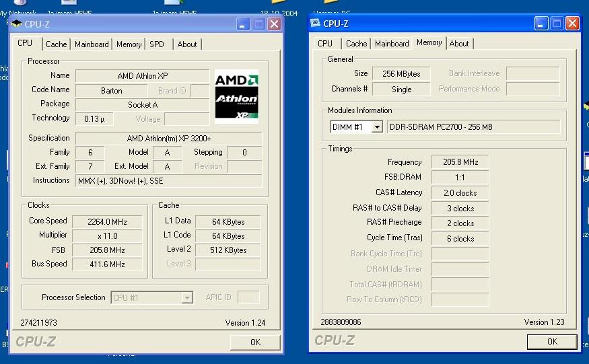This screenshot has width=589, height=364.
Task: Click the CPU-Z icon in left window title bar
Action: [x=17, y=24]
